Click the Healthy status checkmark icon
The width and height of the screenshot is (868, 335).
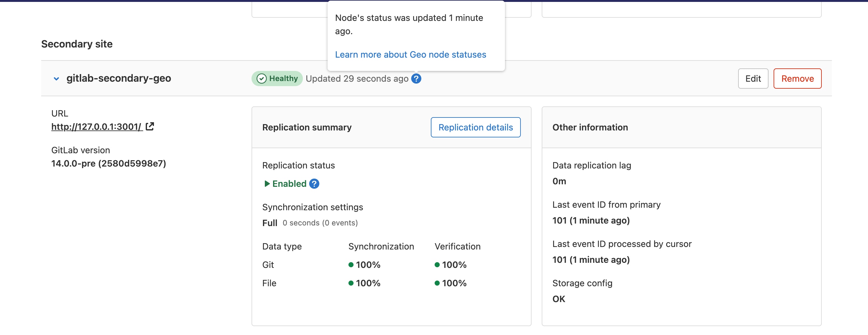[x=261, y=79]
